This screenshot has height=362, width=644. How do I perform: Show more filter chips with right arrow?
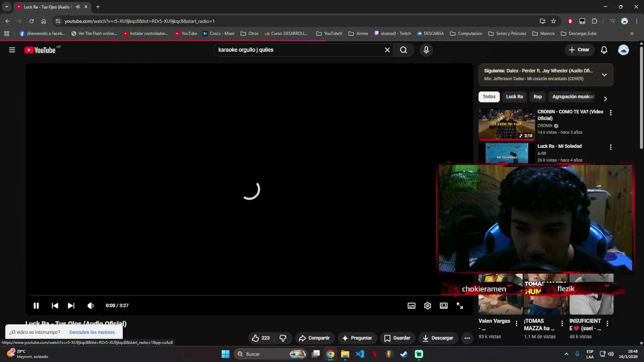605,99
